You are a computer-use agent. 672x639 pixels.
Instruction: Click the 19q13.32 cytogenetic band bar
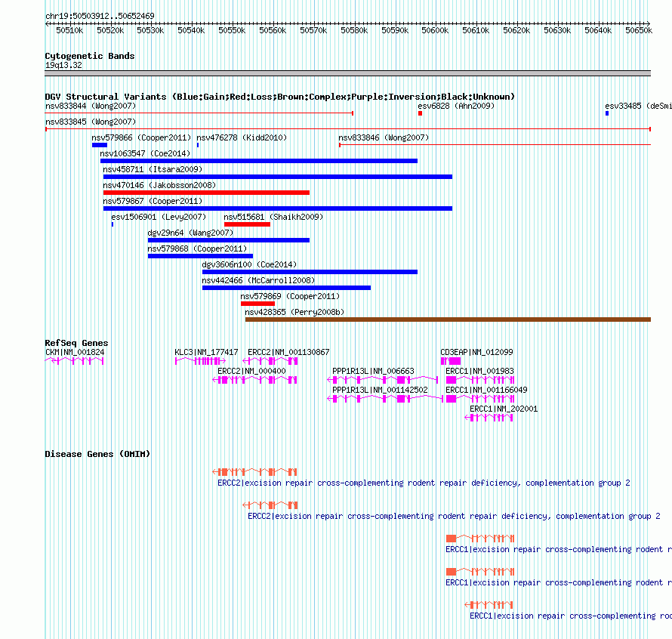point(347,73)
